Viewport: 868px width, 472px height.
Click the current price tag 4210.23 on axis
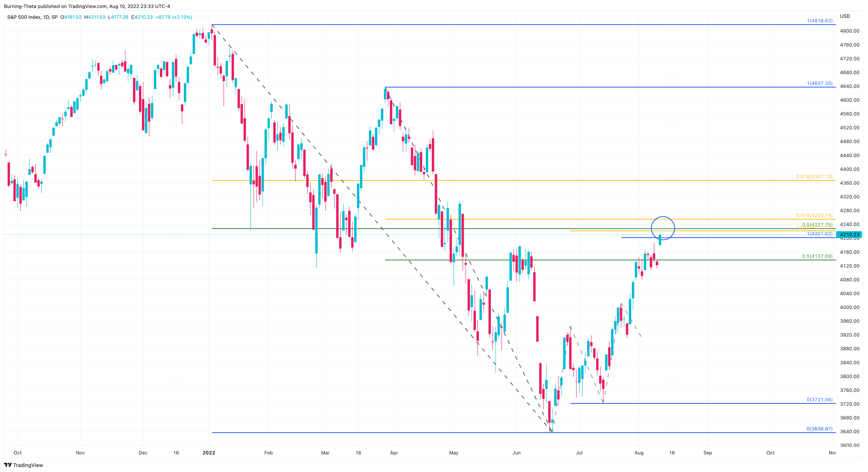pos(849,234)
